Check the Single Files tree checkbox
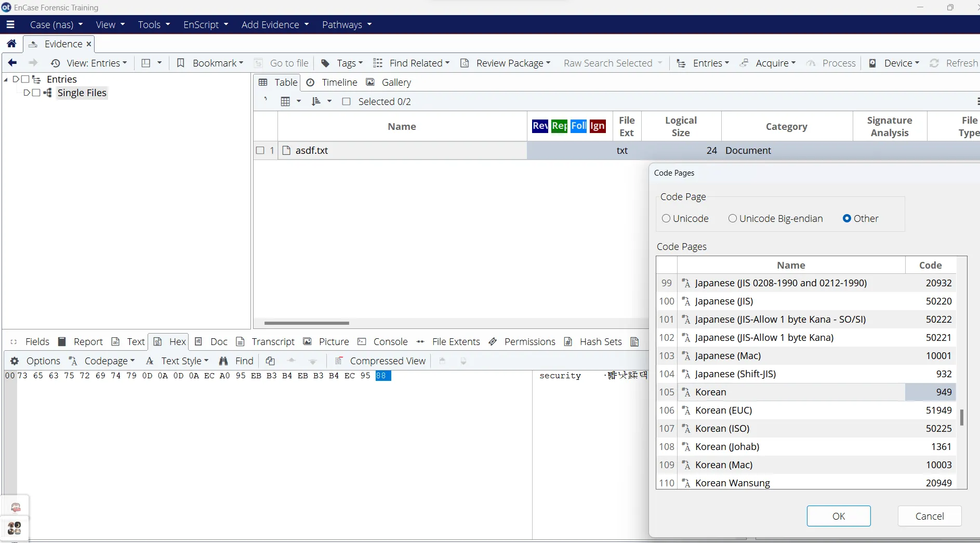 [36, 92]
